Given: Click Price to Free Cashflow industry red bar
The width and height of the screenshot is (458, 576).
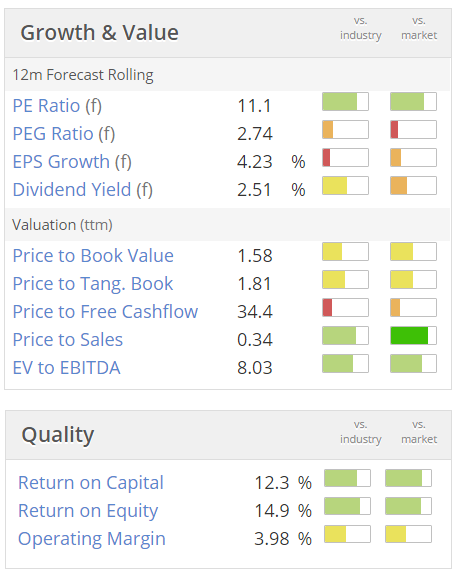Looking at the screenshot, I should pos(345,307).
